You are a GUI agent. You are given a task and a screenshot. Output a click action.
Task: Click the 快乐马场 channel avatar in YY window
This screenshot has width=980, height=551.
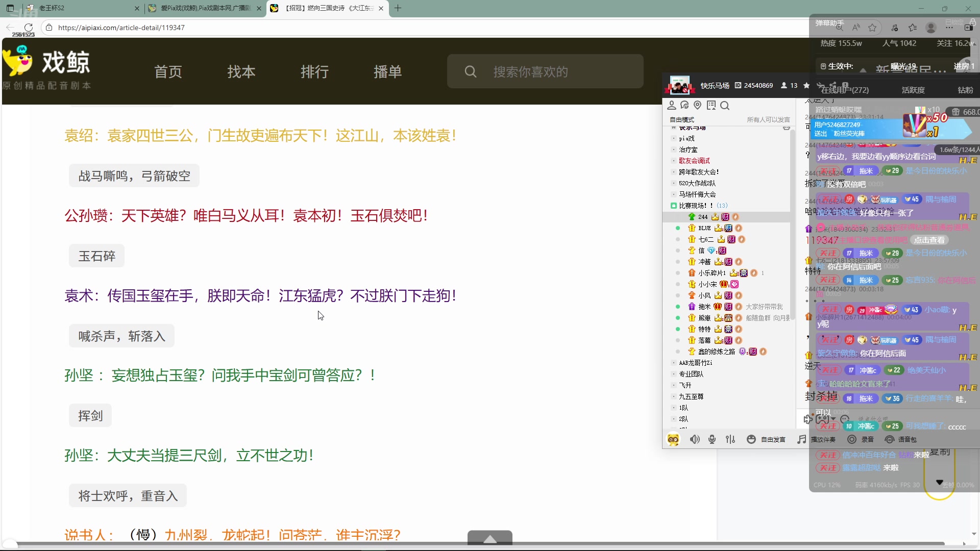[x=680, y=85]
